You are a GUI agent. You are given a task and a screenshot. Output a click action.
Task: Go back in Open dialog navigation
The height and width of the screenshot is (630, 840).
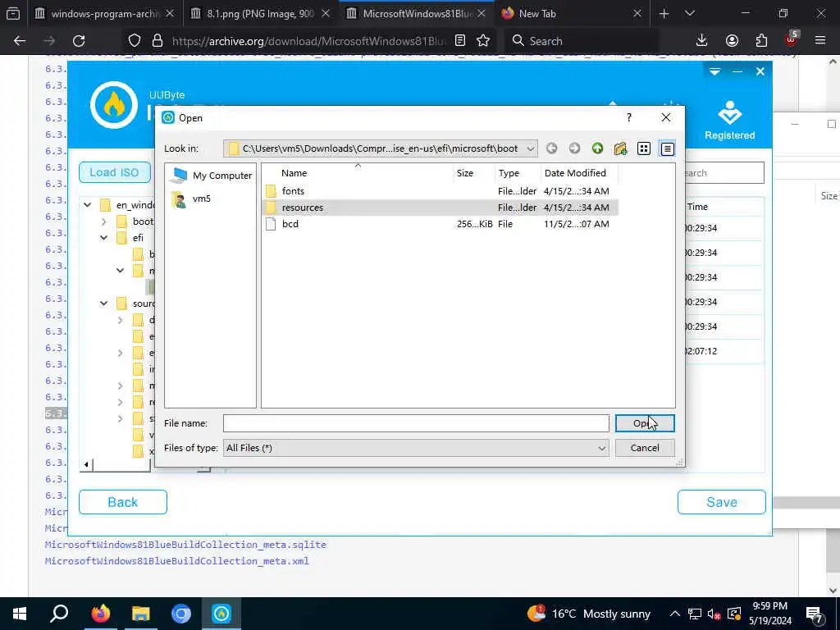tap(552, 148)
